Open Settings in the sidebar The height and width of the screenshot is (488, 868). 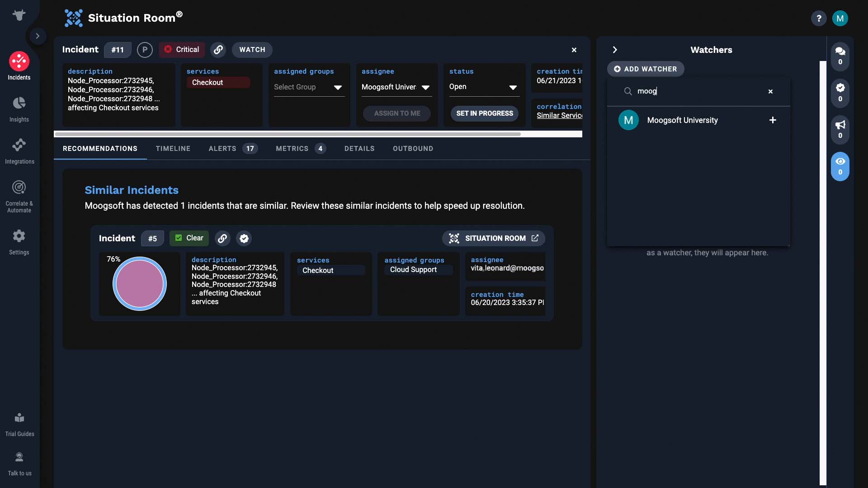(19, 242)
